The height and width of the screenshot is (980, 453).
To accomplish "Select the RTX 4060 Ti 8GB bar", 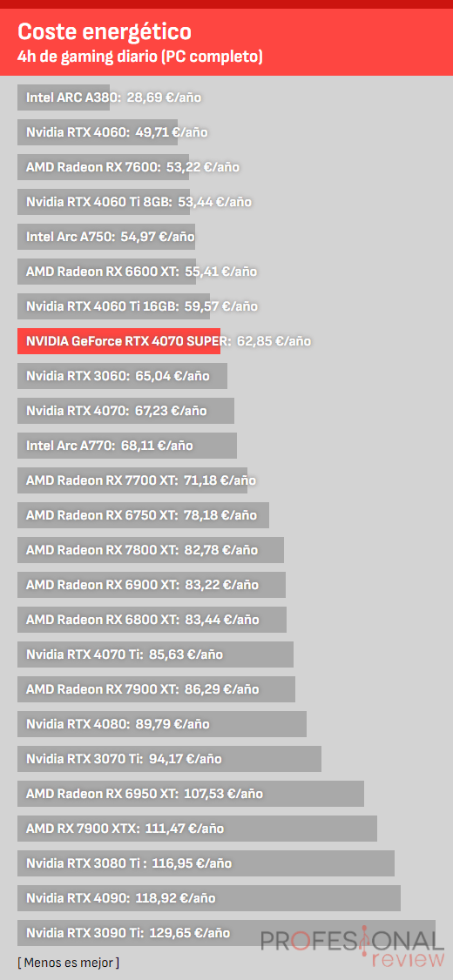I will pyautogui.click(x=104, y=202).
